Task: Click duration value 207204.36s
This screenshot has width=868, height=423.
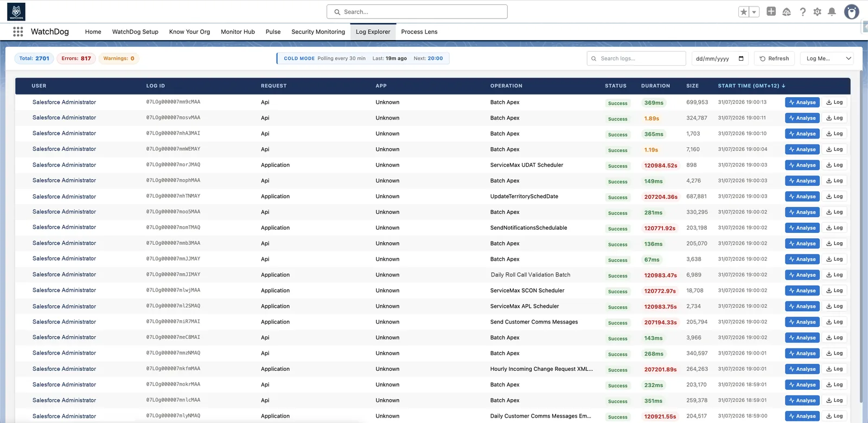Action: coord(660,197)
